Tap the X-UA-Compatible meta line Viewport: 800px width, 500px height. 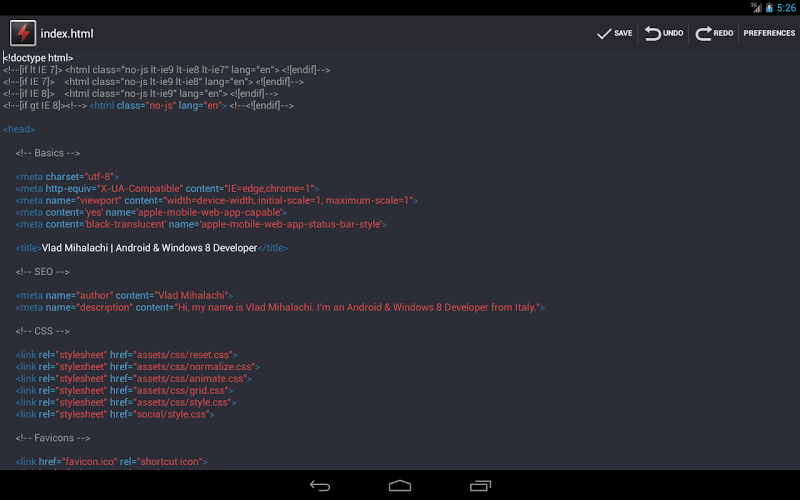point(167,189)
